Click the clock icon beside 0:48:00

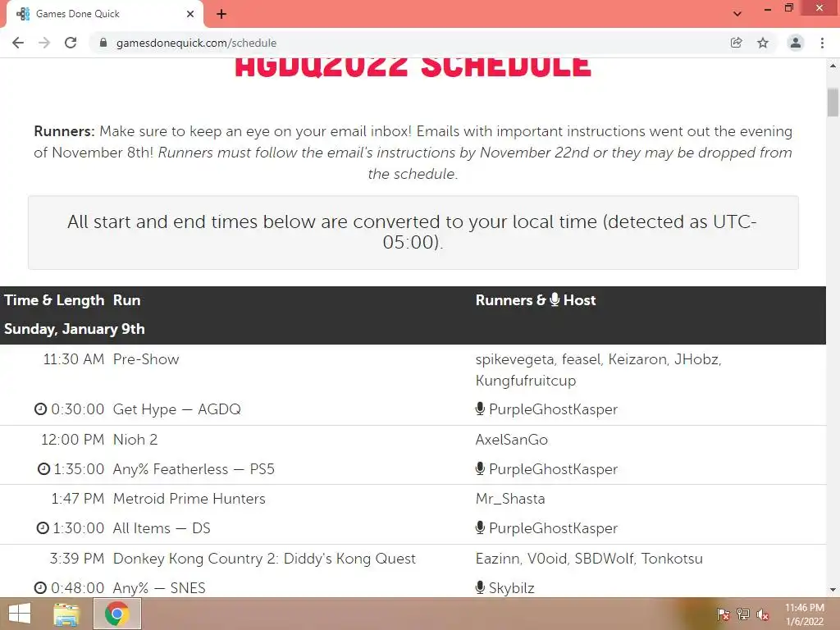pos(40,588)
